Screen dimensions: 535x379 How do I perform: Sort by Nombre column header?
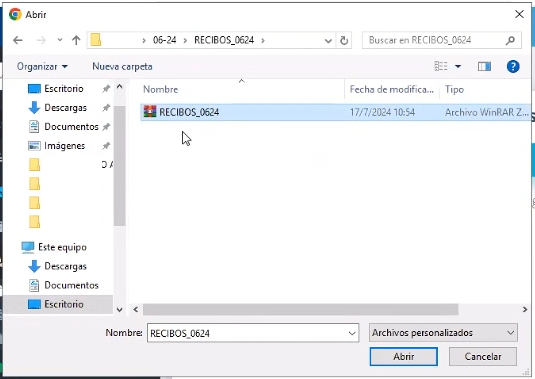coord(160,89)
